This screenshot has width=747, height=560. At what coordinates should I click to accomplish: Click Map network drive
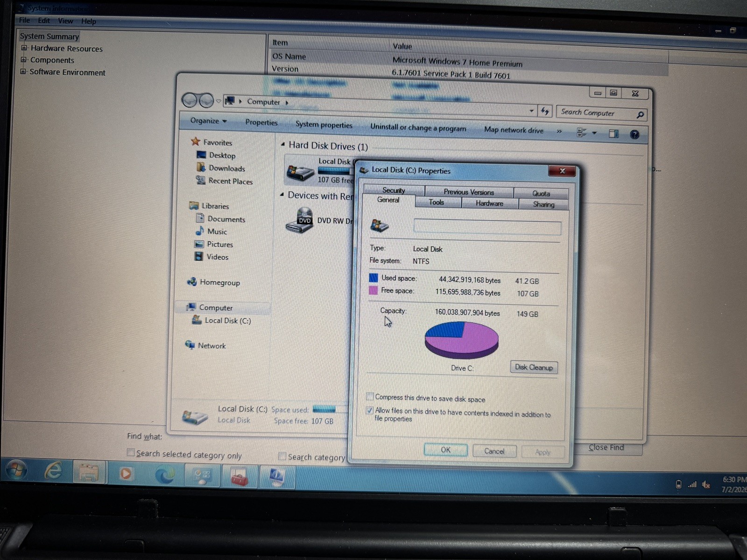click(x=514, y=130)
